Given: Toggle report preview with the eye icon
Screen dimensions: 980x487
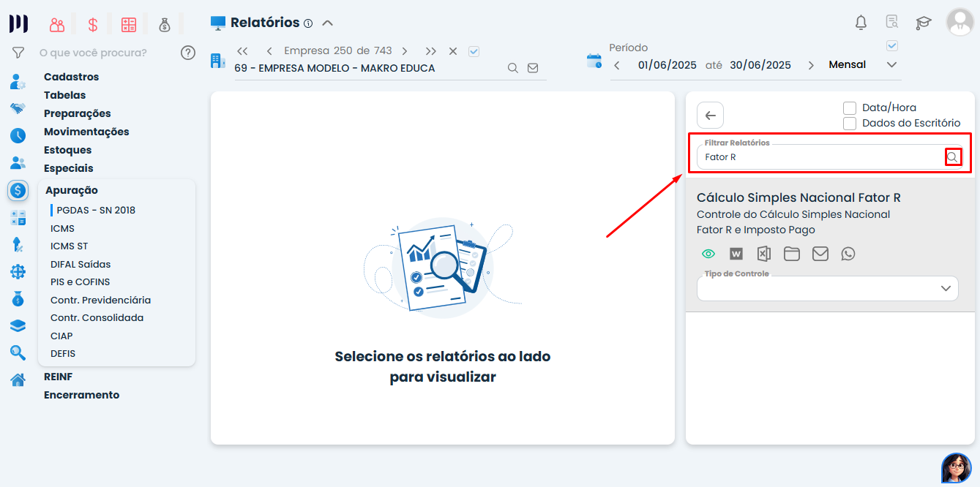Looking at the screenshot, I should point(708,254).
